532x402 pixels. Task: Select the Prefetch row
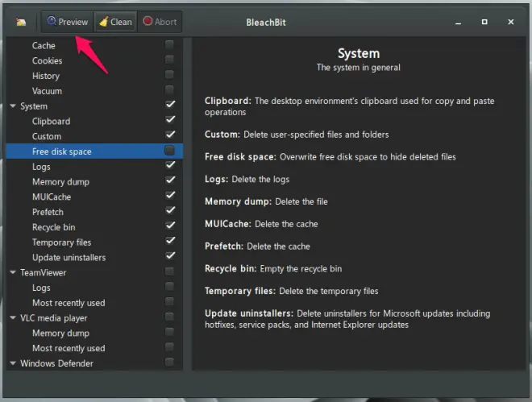click(x=94, y=212)
